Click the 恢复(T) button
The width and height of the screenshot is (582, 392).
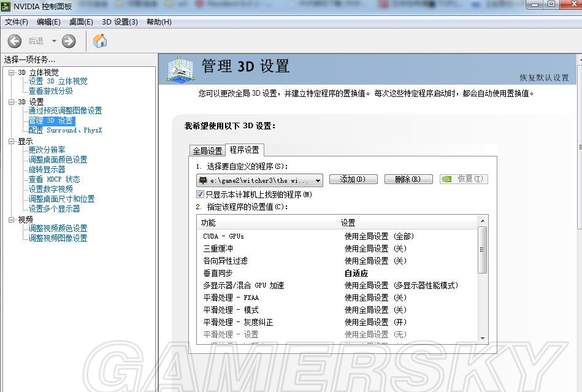[x=464, y=179]
